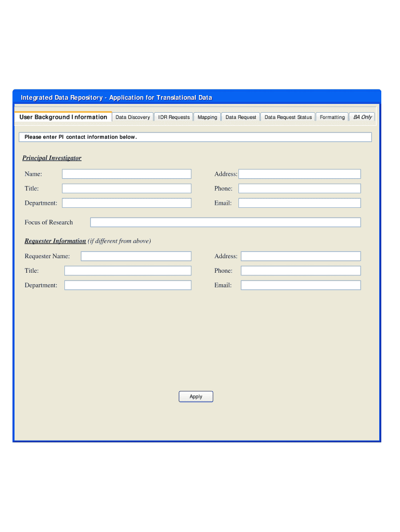
Task: Focus the Principal Investigator Title field
Action: (x=127, y=189)
